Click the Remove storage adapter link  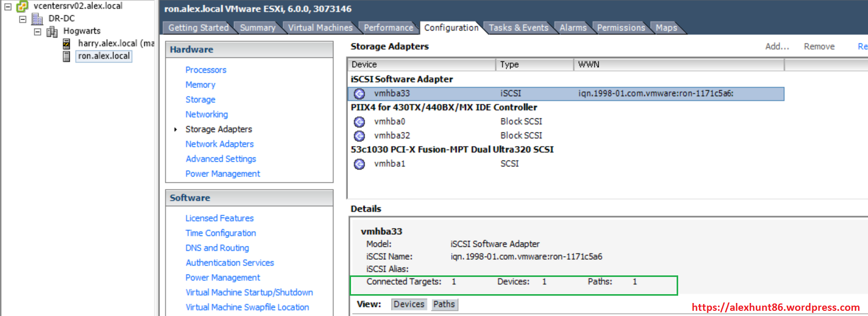point(819,46)
